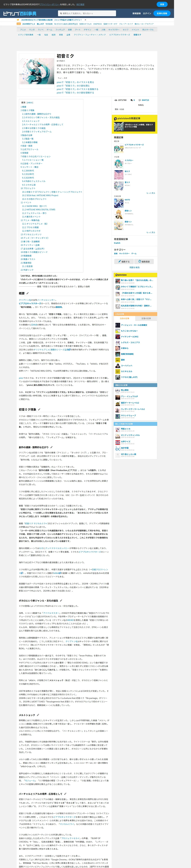Click the 編集する edit button

pos(124,261)
